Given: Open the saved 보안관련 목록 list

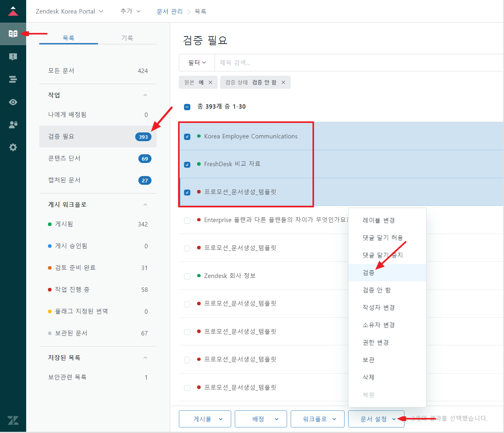Looking at the screenshot, I should 98,377.
